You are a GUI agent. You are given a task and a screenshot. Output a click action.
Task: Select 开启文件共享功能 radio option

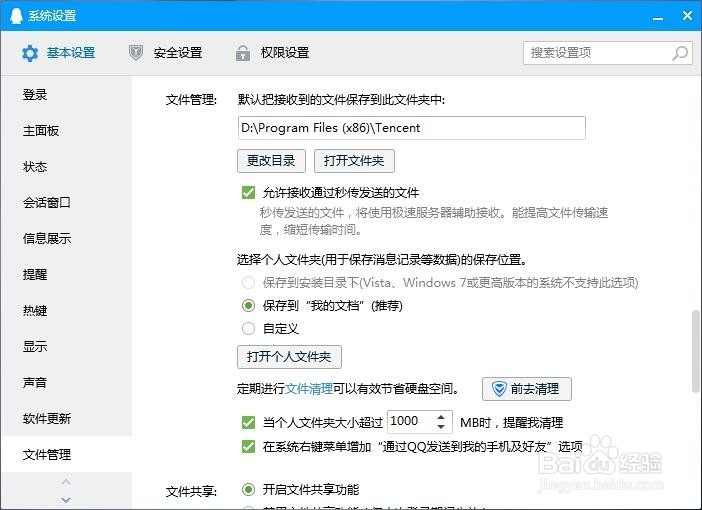point(248,489)
